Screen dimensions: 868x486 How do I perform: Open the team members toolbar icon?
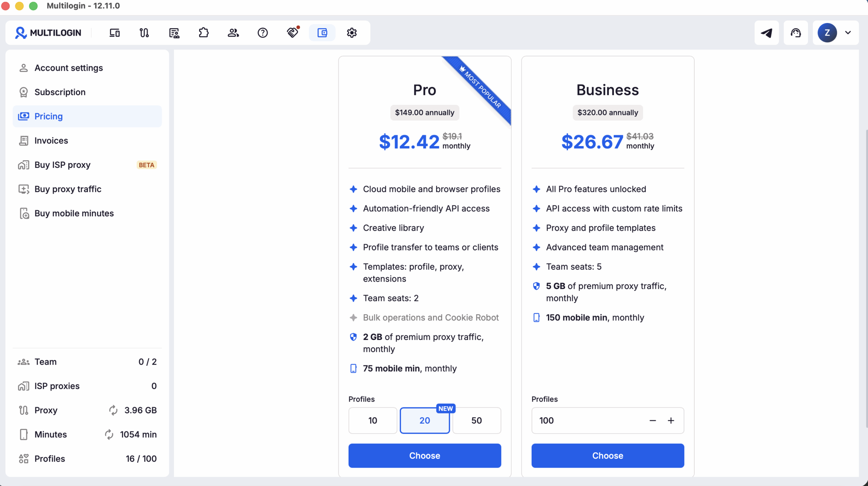[233, 33]
